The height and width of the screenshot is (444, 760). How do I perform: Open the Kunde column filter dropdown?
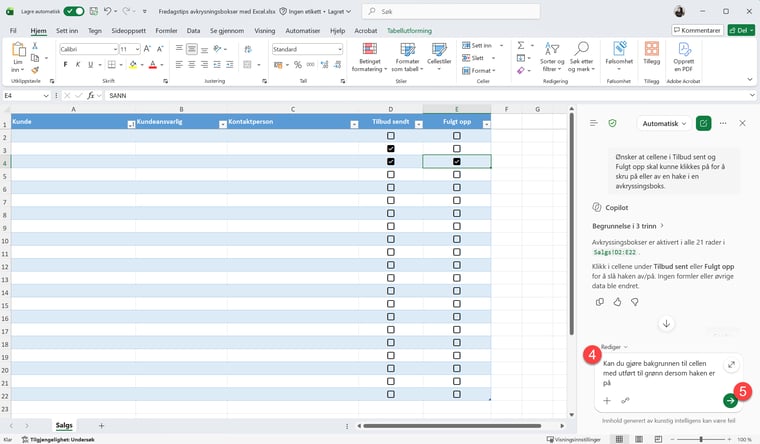[131, 125]
